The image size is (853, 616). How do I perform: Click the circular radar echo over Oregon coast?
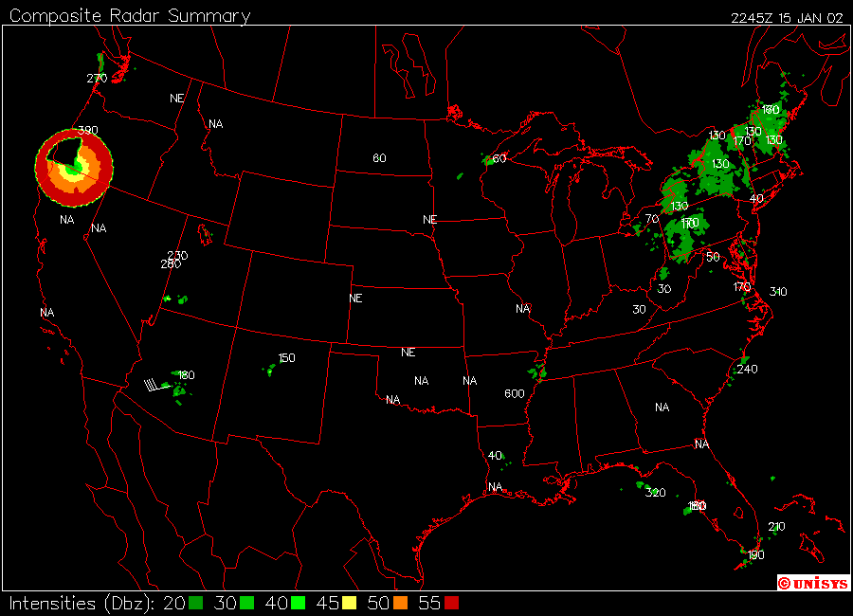tap(74, 168)
